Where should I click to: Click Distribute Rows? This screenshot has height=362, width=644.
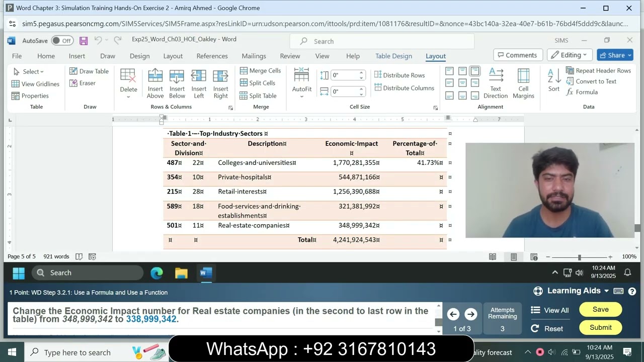tap(399, 75)
